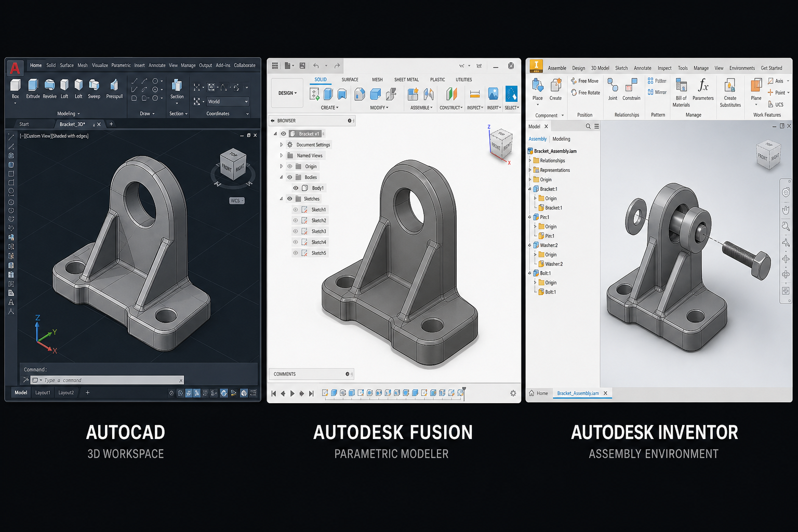
Task: Click the Mirror button in Inventor
Action: tap(657, 92)
